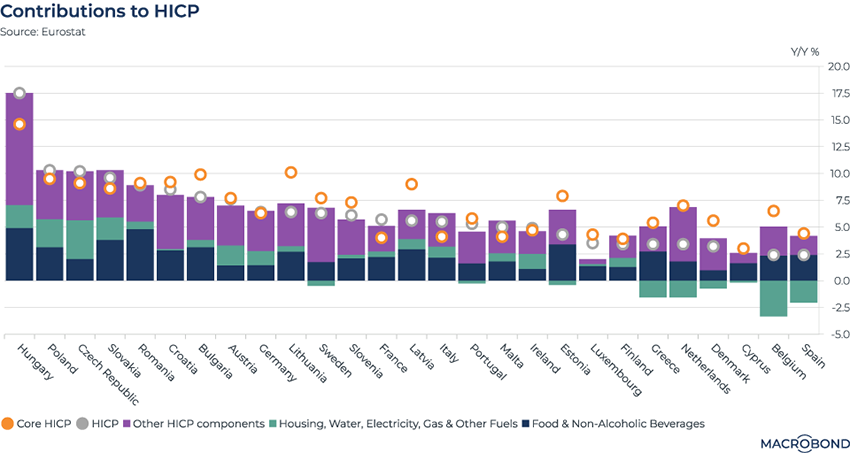
Task: Select Lithuania's orange Core HICP marker
Action: [291, 173]
